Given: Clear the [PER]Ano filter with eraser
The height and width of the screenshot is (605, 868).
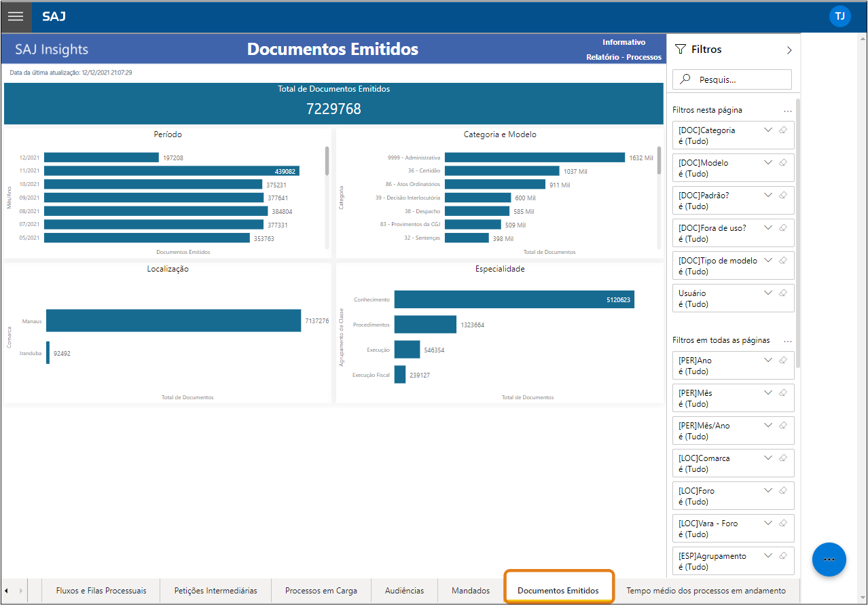Looking at the screenshot, I should [x=783, y=360].
